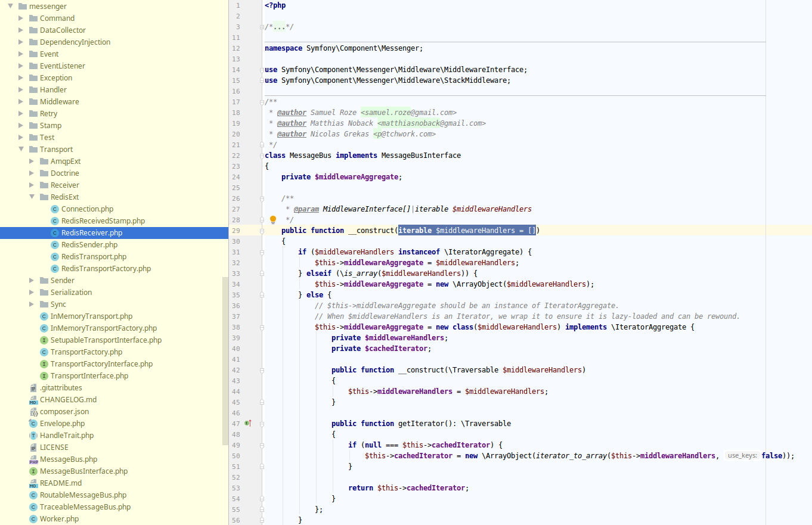This screenshot has height=525, width=812.
Task: Click the HandleTrait.php trait icon
Action: [33, 436]
